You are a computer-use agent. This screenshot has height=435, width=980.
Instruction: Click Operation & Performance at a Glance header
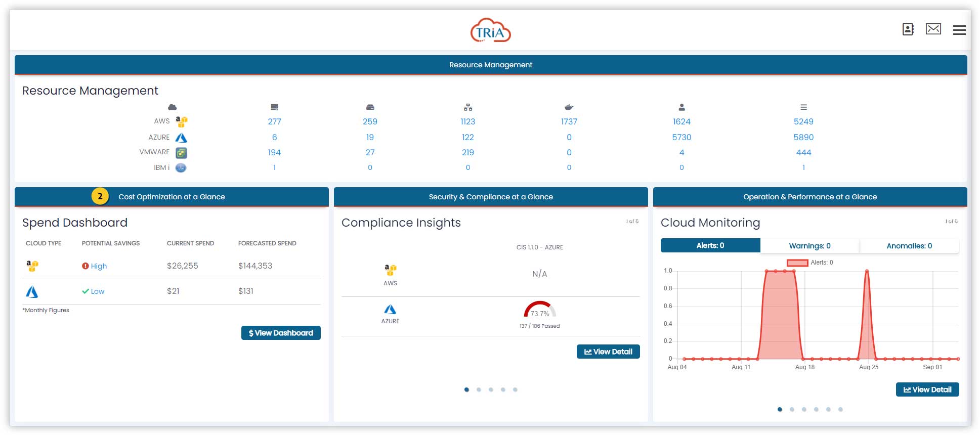click(810, 197)
